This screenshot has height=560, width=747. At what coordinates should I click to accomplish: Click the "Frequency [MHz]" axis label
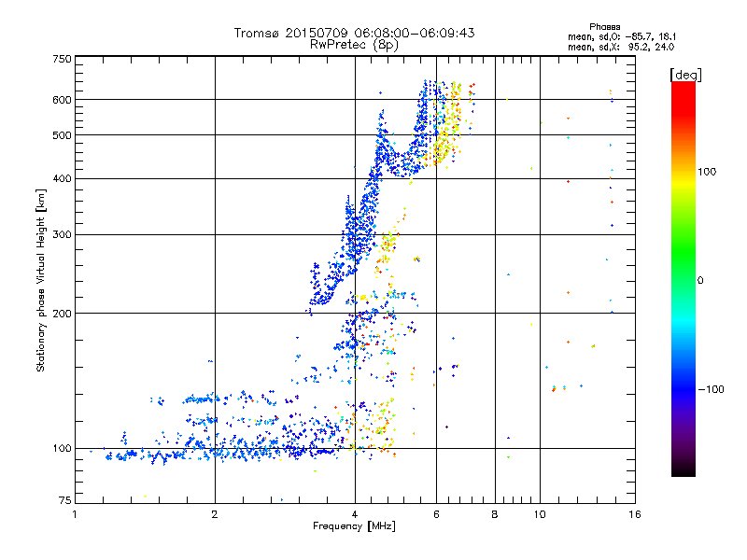[354, 526]
